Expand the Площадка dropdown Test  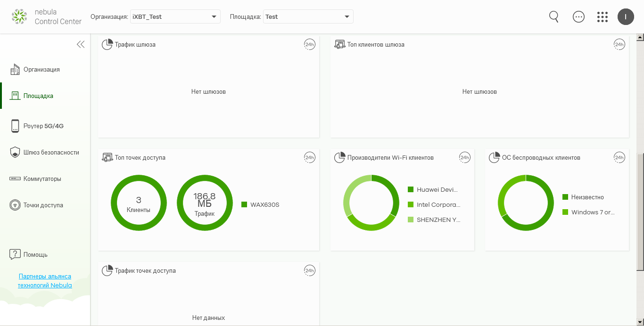pyautogui.click(x=308, y=17)
